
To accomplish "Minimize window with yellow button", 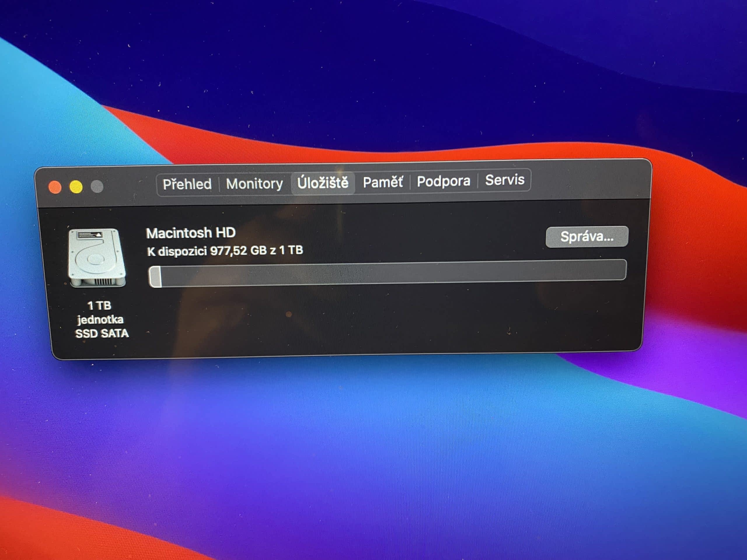I will 76,187.
